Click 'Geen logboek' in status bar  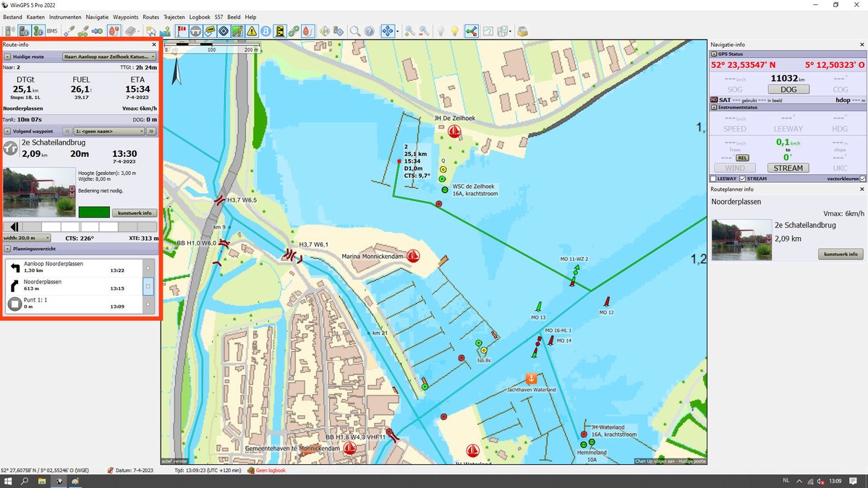pos(271,471)
